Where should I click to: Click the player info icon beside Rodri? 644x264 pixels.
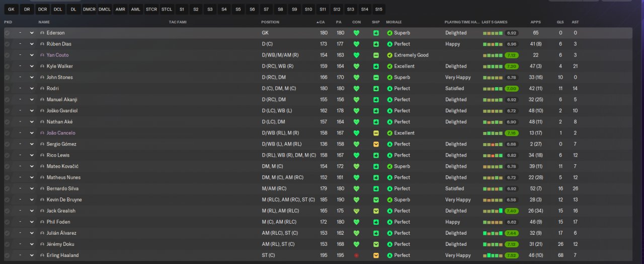click(x=42, y=88)
